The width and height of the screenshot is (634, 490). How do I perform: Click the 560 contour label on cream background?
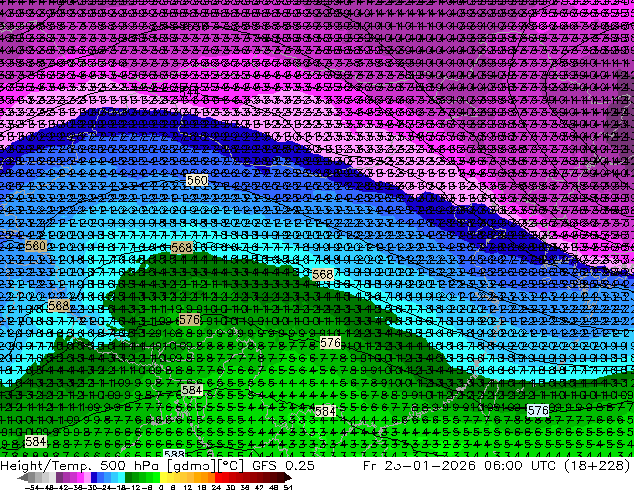[197, 180]
